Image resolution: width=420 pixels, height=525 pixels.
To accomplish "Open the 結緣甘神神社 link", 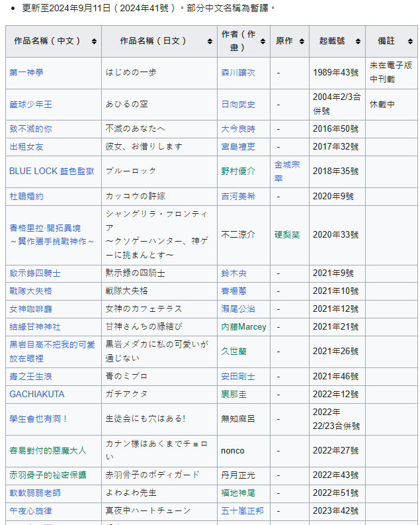I will pyautogui.click(x=35, y=327).
